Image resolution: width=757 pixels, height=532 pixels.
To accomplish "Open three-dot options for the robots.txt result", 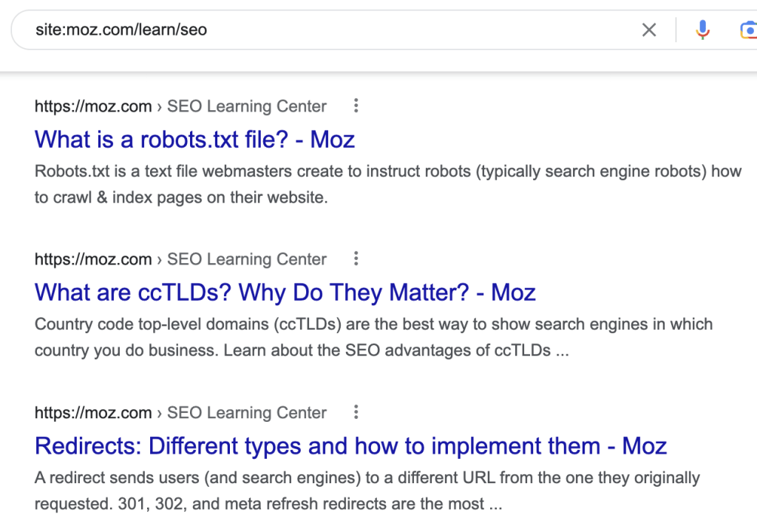I will click(x=356, y=106).
